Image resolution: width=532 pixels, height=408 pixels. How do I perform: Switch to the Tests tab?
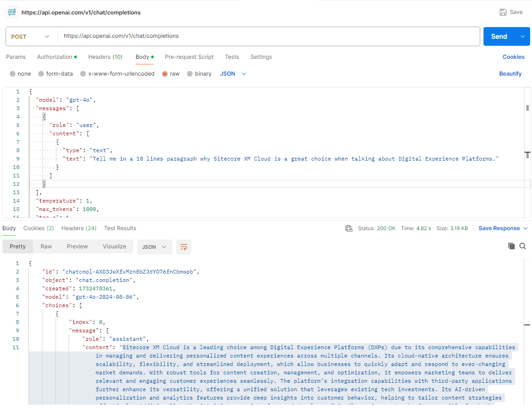click(x=232, y=57)
